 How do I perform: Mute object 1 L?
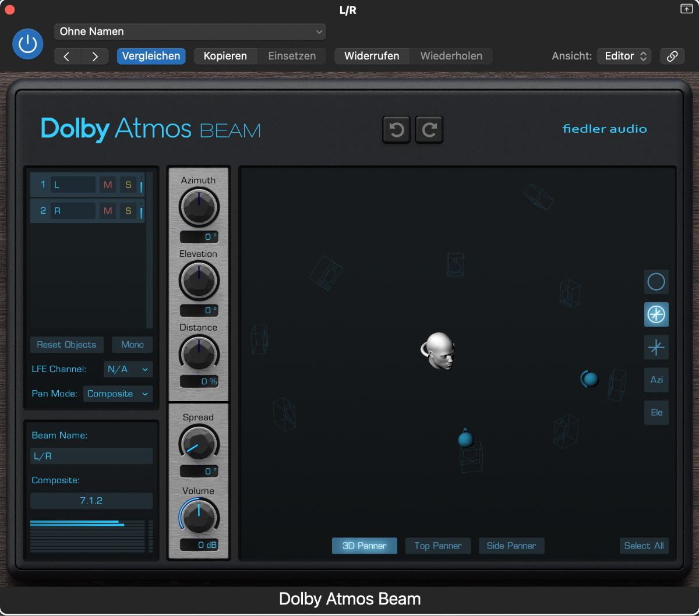point(108,185)
